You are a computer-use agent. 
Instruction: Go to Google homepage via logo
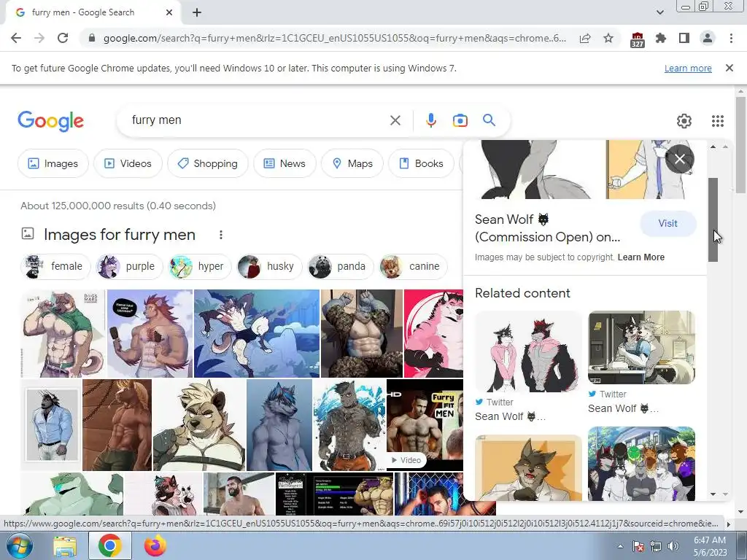(50, 121)
